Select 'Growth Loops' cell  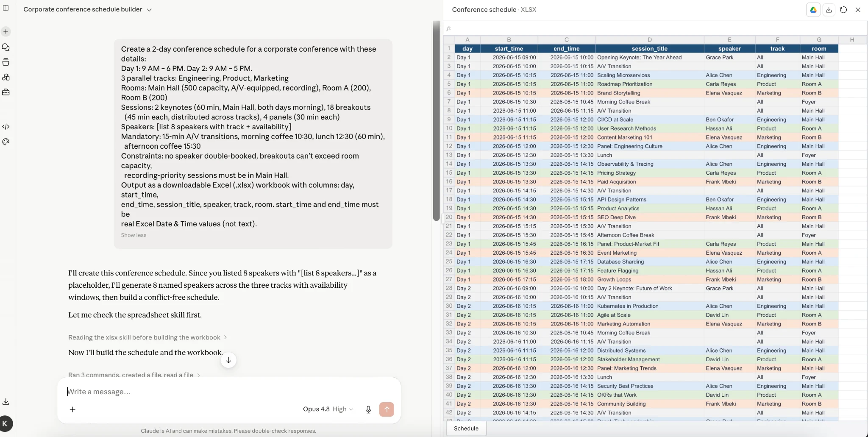[649, 280]
